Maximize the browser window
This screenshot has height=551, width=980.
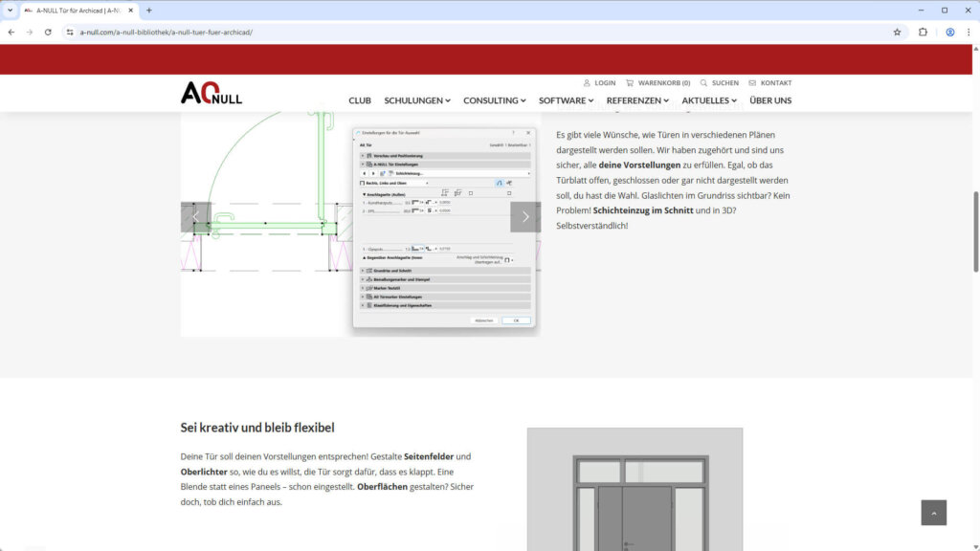tap(945, 10)
